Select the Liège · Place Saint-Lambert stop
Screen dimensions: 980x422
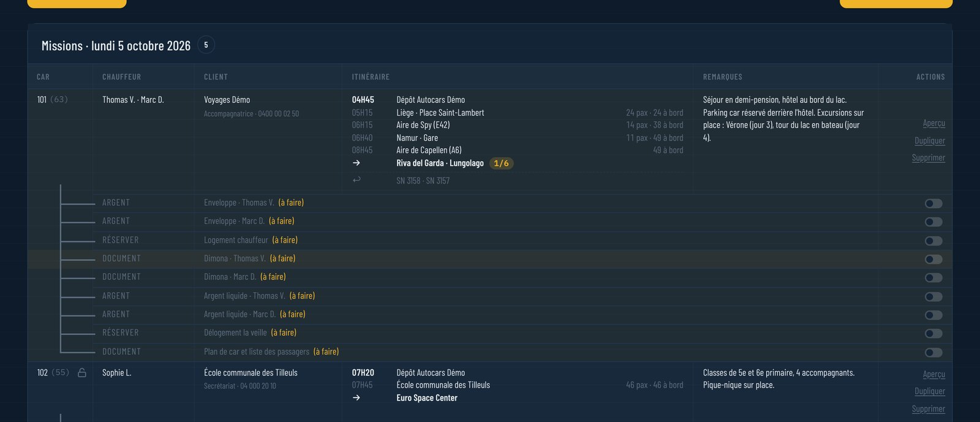[x=440, y=113]
